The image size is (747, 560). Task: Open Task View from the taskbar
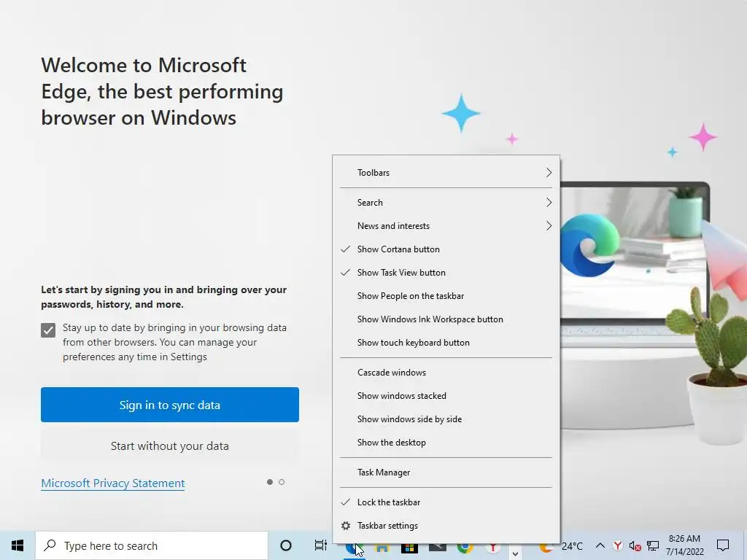click(321, 545)
